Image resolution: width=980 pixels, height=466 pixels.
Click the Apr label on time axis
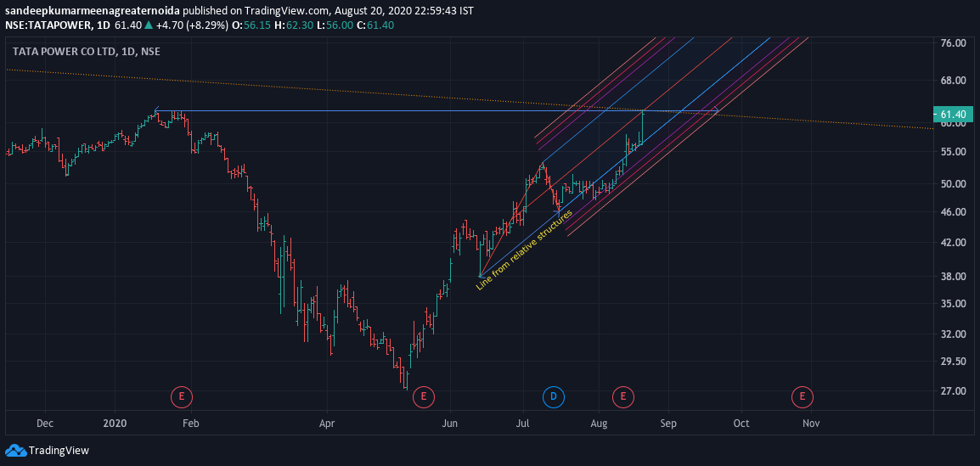tap(327, 423)
